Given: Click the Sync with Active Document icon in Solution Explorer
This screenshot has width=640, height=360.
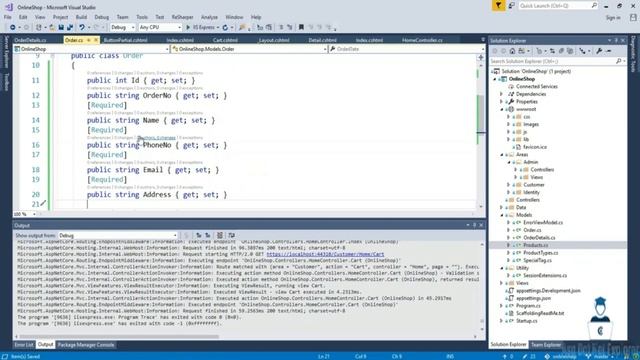Looking at the screenshot, I should coord(553,51).
